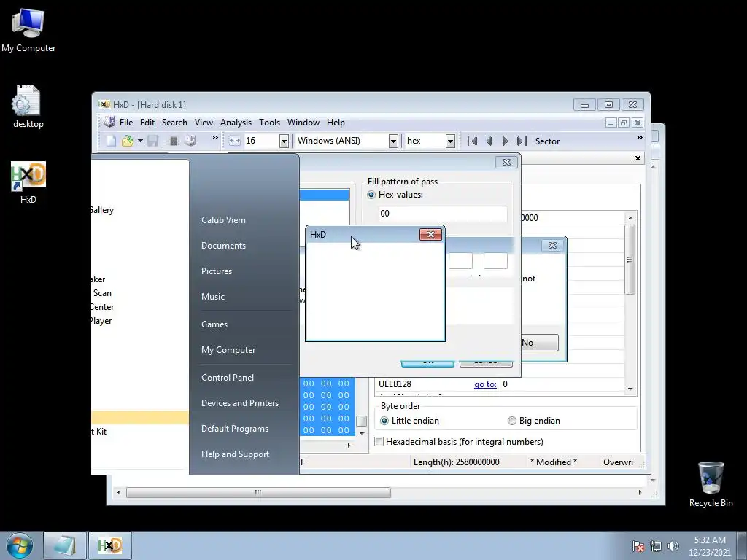This screenshot has width=747, height=560.
Task: Open the Recycle Bin desktop icon
Action: click(711, 484)
